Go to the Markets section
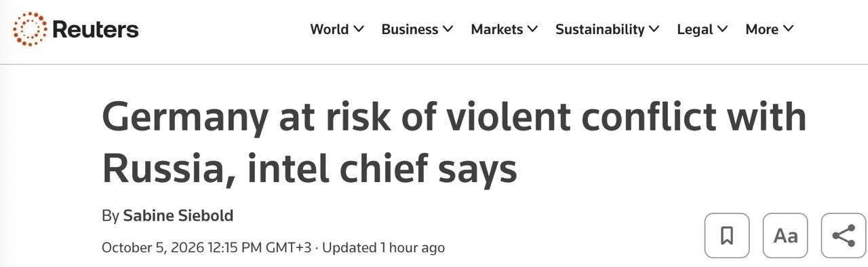 click(x=497, y=29)
